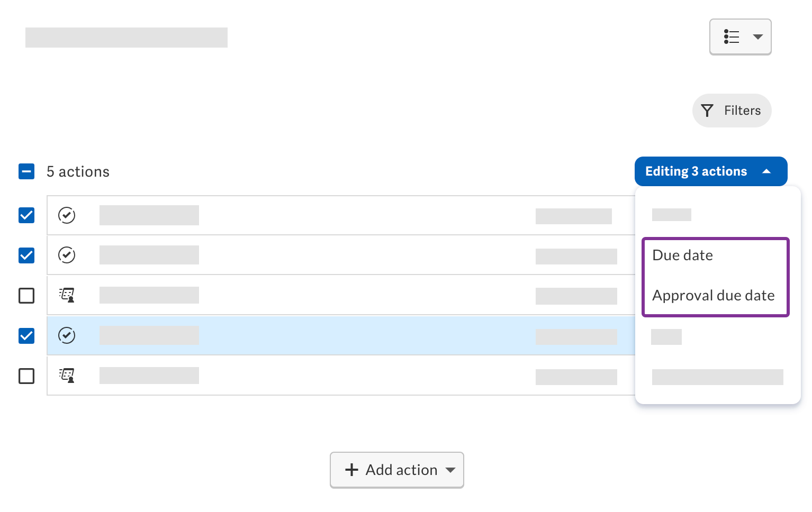Click the second row's circled checkmark icon

67,255
